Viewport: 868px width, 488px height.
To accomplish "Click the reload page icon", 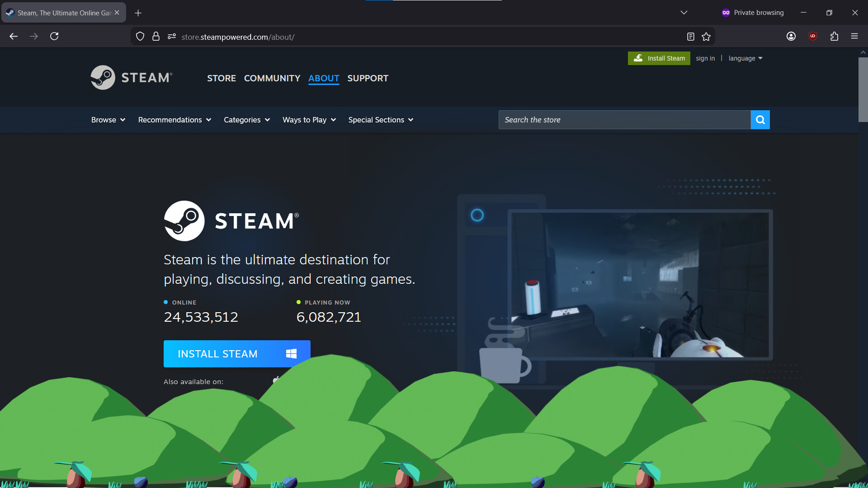I will pyautogui.click(x=54, y=36).
